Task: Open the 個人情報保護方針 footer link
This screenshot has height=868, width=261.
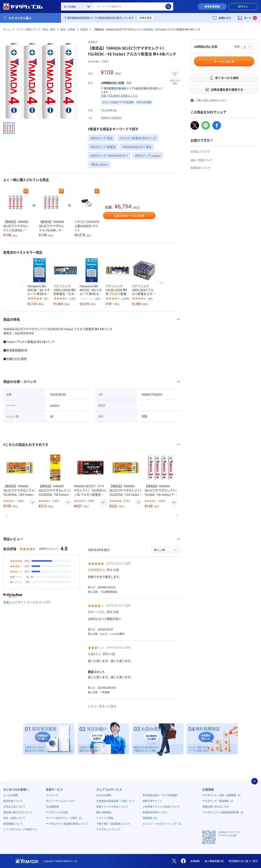Action: coord(214,861)
